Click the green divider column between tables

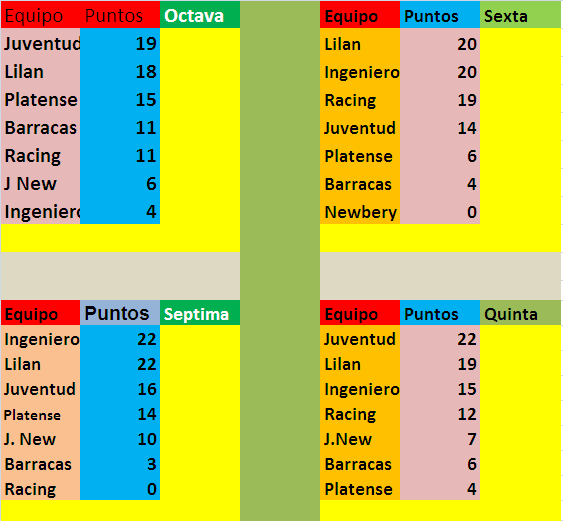[x=280, y=261]
